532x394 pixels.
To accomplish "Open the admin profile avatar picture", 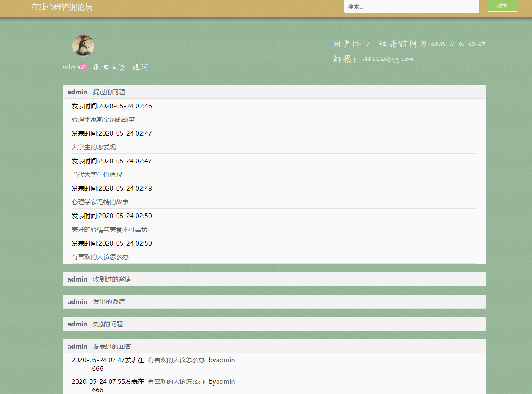I will pyautogui.click(x=83, y=45).
